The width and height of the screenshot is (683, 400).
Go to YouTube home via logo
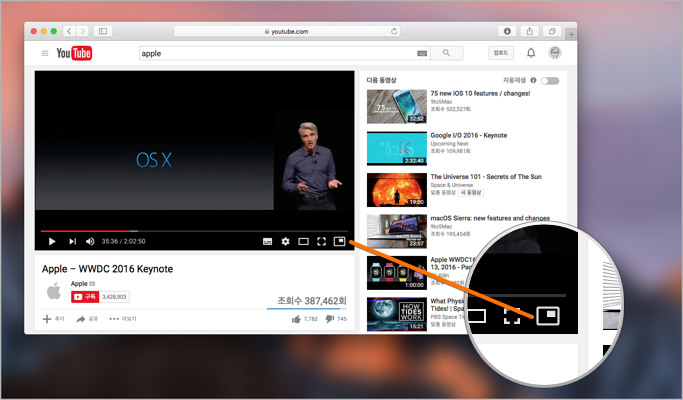[74, 53]
